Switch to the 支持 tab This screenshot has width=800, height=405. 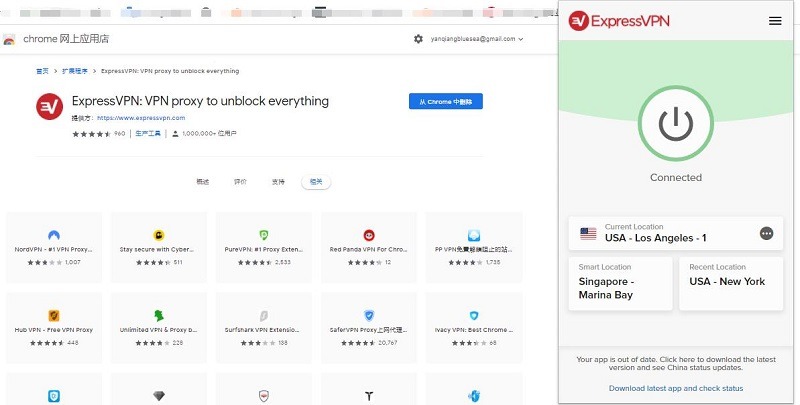click(278, 182)
